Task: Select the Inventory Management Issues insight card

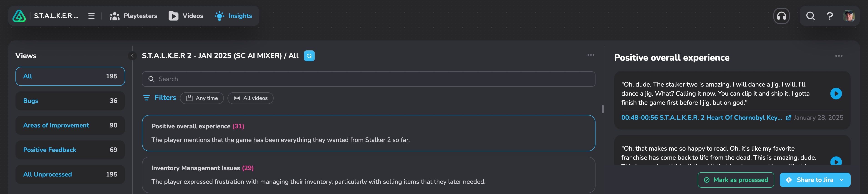Action: [368, 175]
